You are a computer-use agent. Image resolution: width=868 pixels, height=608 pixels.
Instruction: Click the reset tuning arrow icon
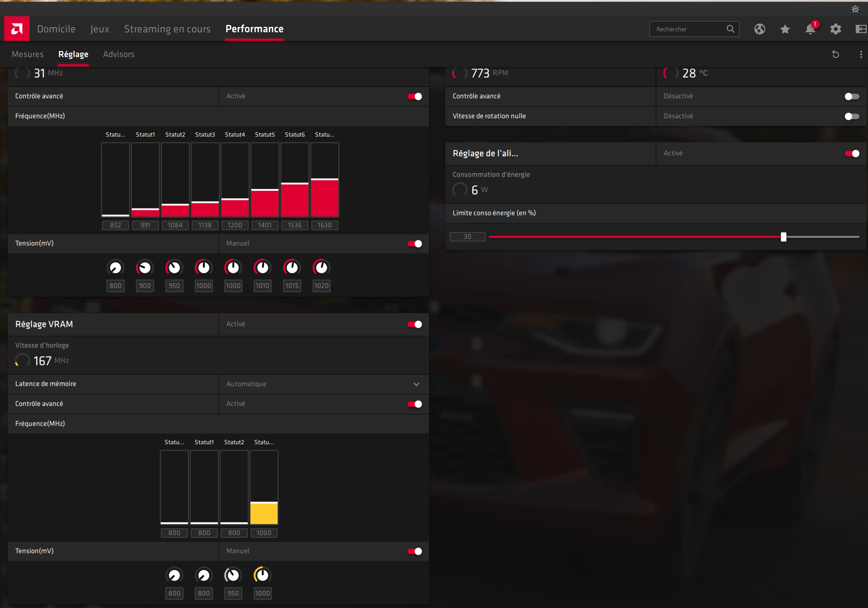click(835, 54)
